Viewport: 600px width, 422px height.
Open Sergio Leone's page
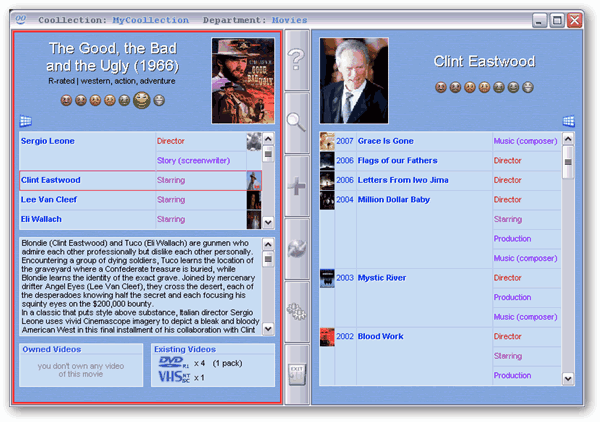coord(48,141)
